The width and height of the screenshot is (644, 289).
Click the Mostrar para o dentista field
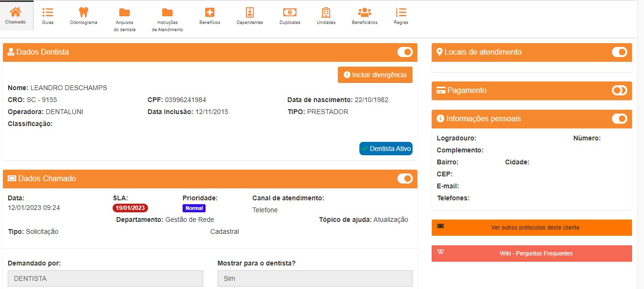[x=315, y=278]
